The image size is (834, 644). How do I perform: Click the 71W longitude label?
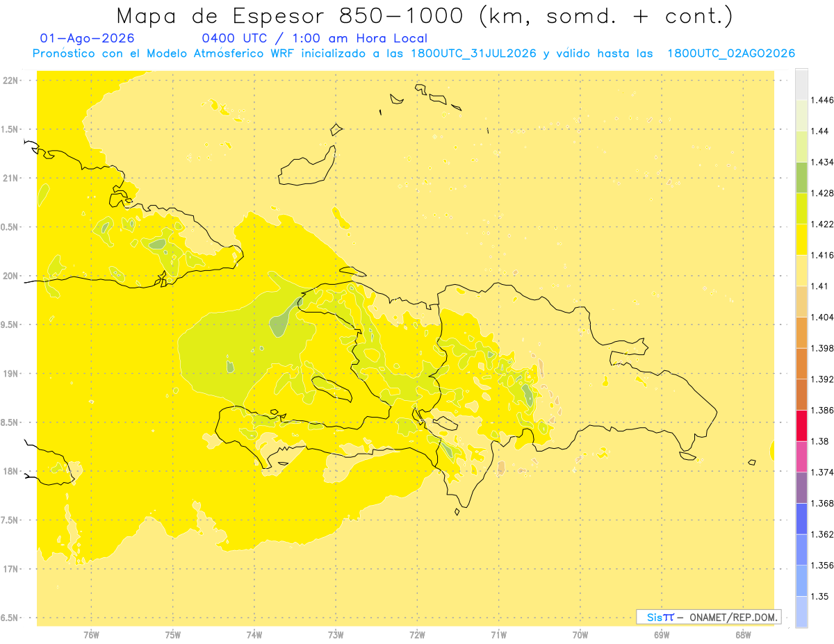point(498,634)
